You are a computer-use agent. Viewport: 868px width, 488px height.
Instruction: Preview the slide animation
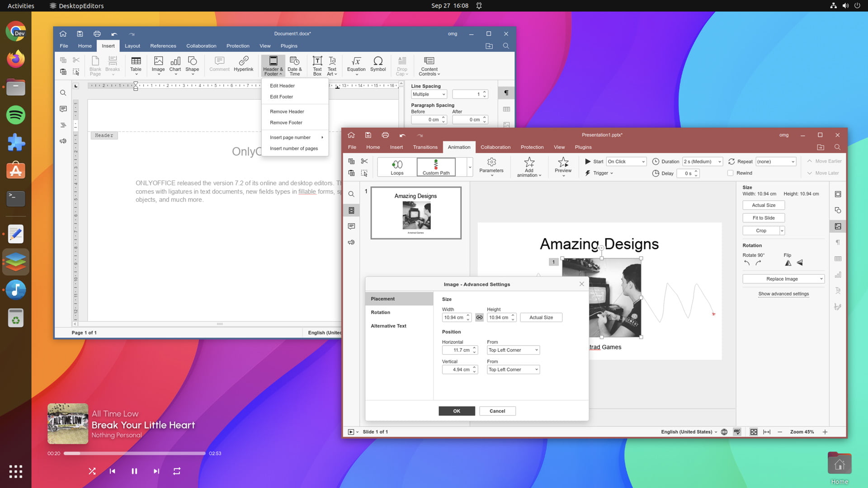[563, 166]
